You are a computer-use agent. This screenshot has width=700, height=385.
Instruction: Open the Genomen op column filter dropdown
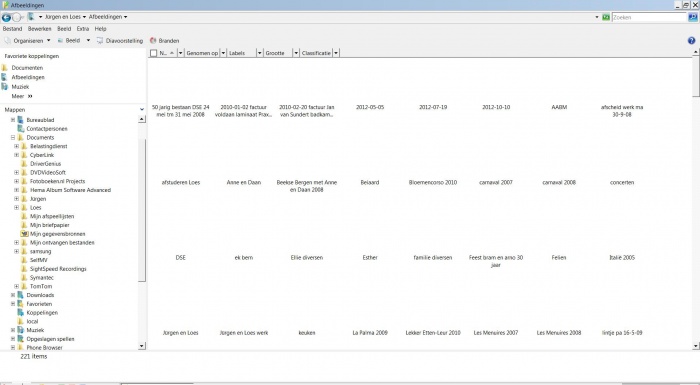point(224,53)
